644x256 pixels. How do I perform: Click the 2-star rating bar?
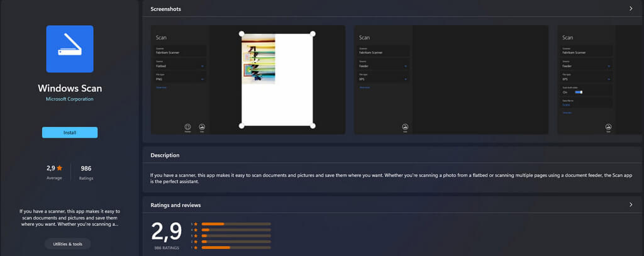point(236,242)
